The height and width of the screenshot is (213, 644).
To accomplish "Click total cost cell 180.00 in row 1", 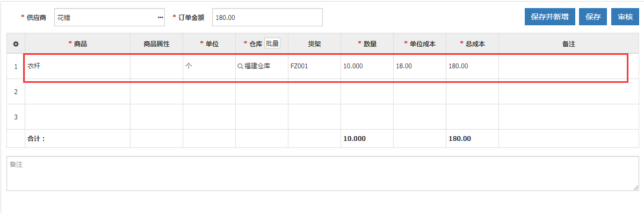I will tap(472, 66).
